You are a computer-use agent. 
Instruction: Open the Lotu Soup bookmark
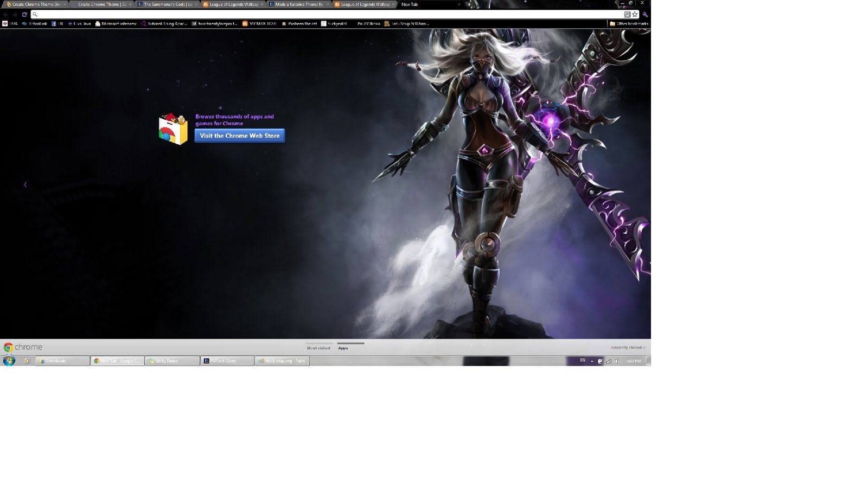pyautogui.click(x=407, y=24)
